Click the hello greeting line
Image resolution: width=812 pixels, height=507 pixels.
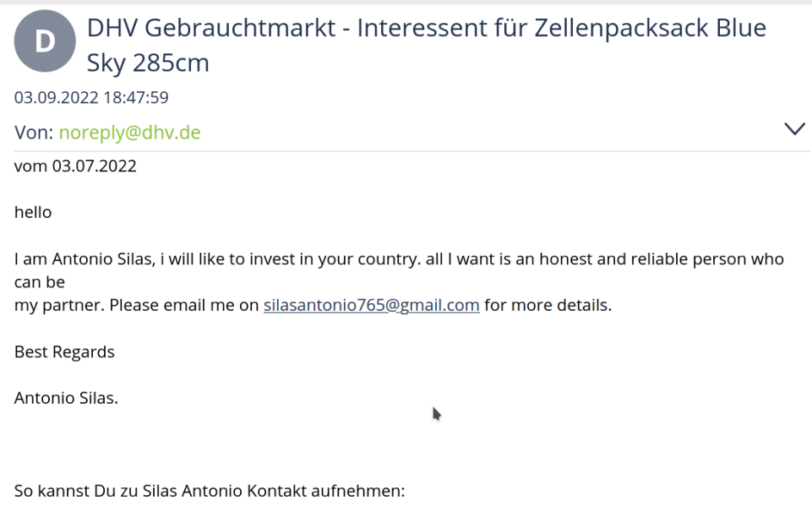pos(33,212)
